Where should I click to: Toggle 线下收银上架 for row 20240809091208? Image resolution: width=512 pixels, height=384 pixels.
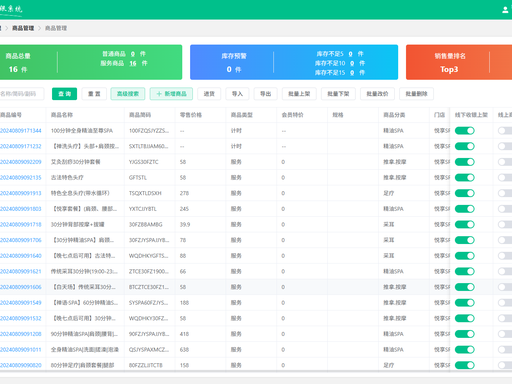[465, 334]
